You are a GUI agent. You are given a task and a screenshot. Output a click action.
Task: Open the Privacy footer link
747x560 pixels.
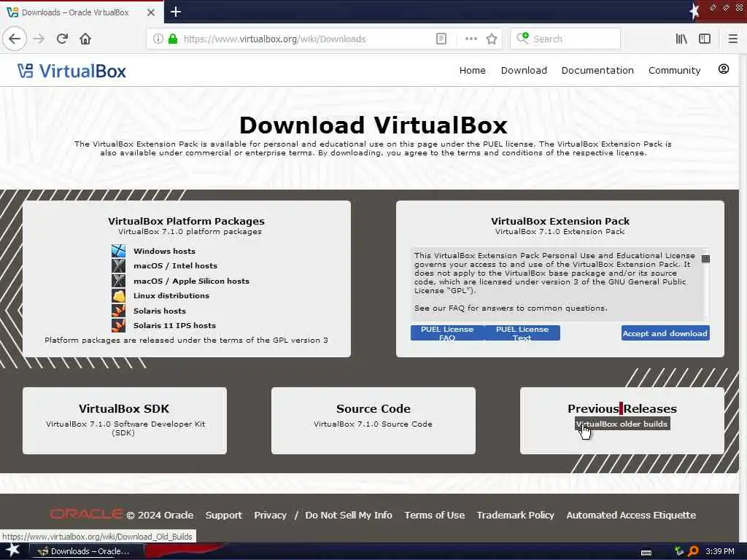(x=270, y=516)
